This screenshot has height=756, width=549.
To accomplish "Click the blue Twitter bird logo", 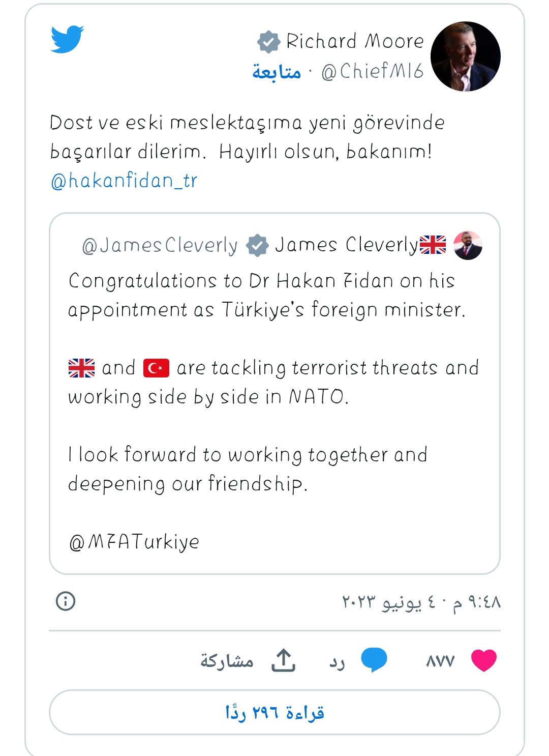I will click(x=67, y=39).
